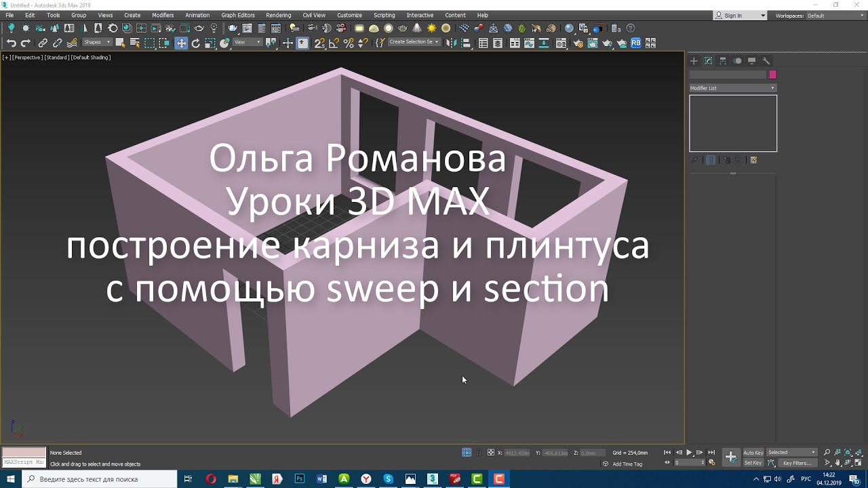The height and width of the screenshot is (488, 868).
Task: Click the large Set Keys plus button
Action: coord(731,457)
